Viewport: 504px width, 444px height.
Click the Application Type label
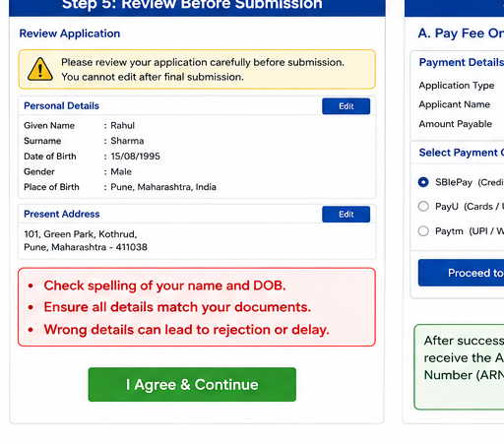tap(457, 86)
